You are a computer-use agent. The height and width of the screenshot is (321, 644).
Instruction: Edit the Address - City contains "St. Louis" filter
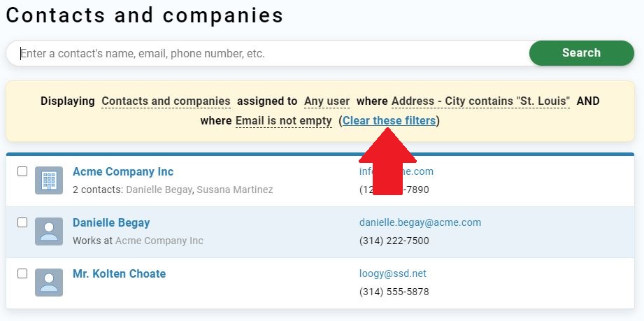(x=480, y=101)
